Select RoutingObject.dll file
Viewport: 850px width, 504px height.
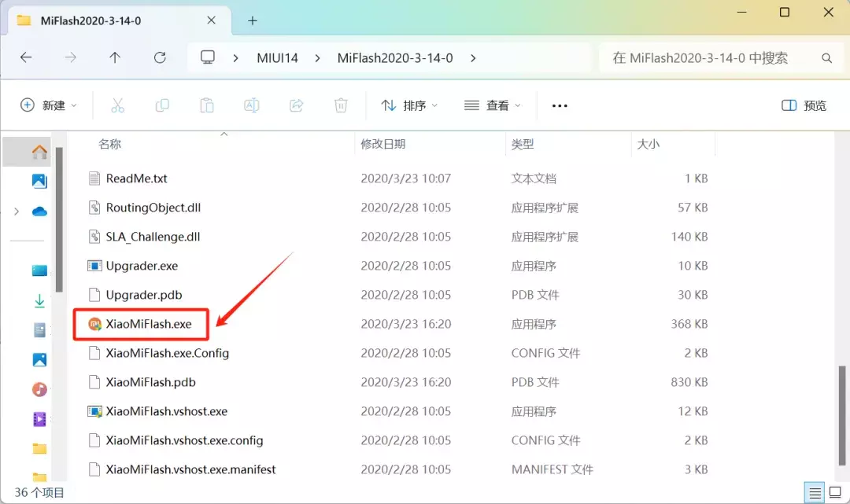pos(153,208)
